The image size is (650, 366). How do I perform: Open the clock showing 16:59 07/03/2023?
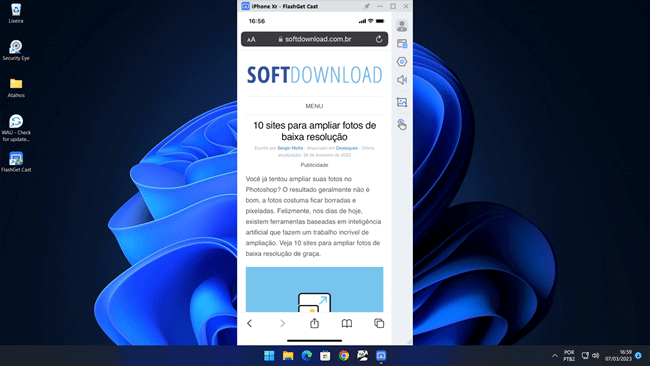coord(618,356)
